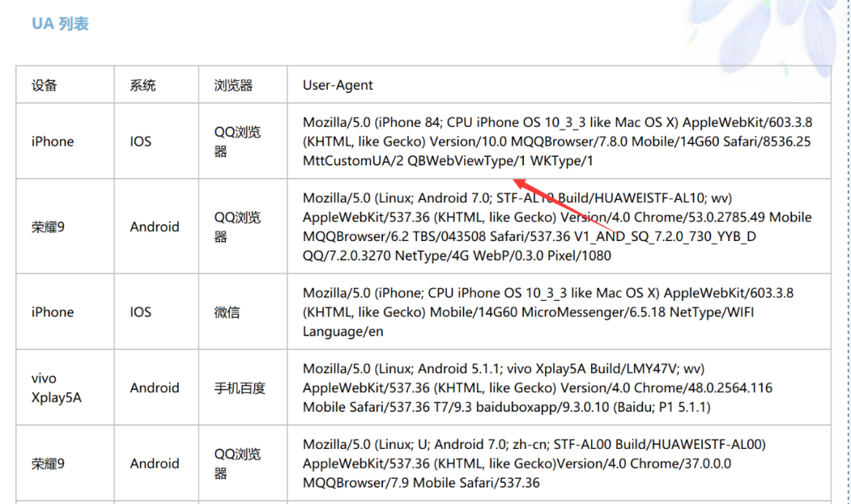
Task: Click the "UA 列表" heading
Action: (60, 24)
